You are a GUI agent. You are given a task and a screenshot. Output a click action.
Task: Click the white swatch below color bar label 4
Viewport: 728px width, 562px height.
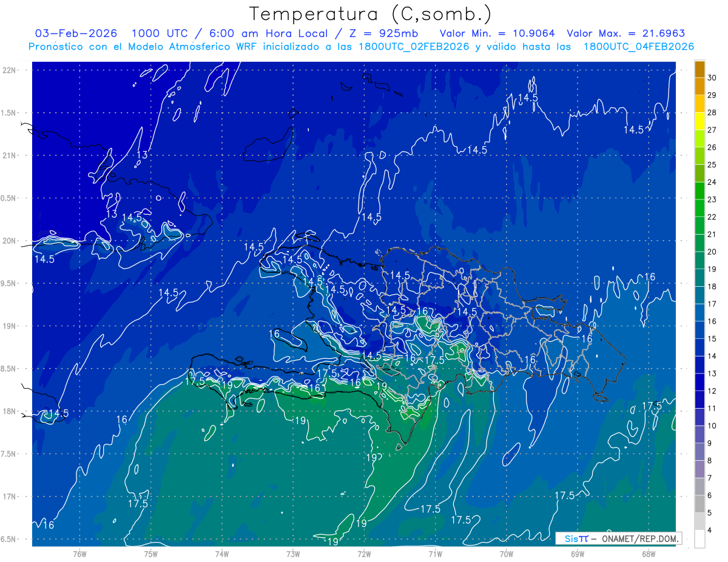[700, 539]
